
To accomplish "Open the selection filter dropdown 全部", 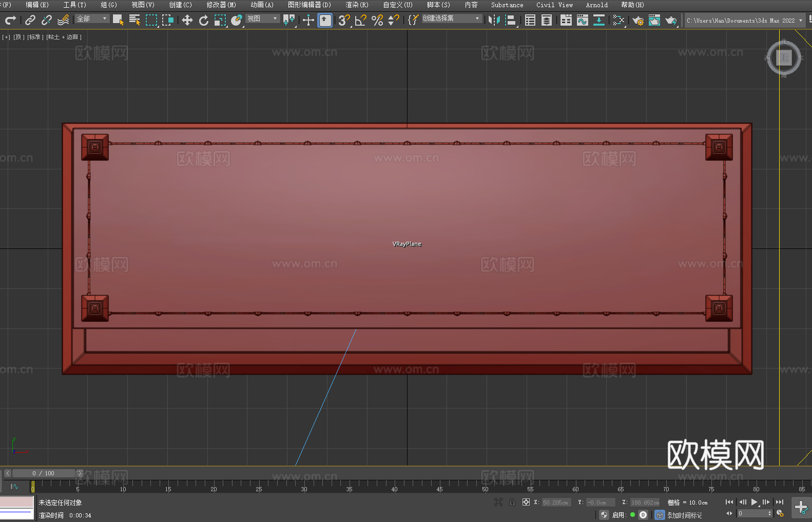I will click(92, 18).
